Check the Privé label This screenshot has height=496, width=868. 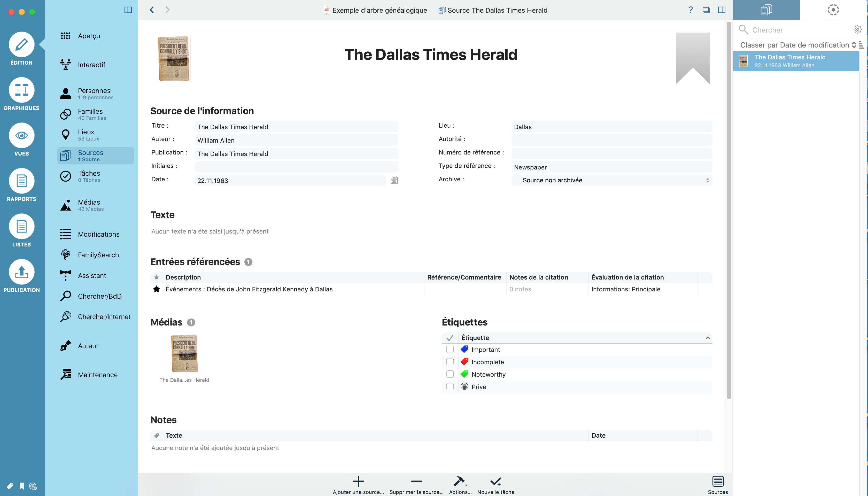coord(450,386)
